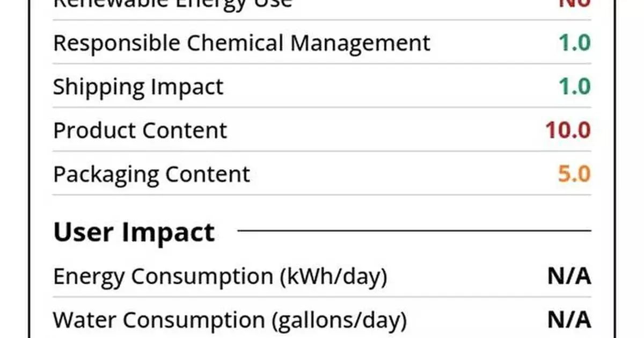Image resolution: width=644 pixels, height=338 pixels.
Task: Select the orange 5.0 Packaging Content score
Action: tap(574, 174)
